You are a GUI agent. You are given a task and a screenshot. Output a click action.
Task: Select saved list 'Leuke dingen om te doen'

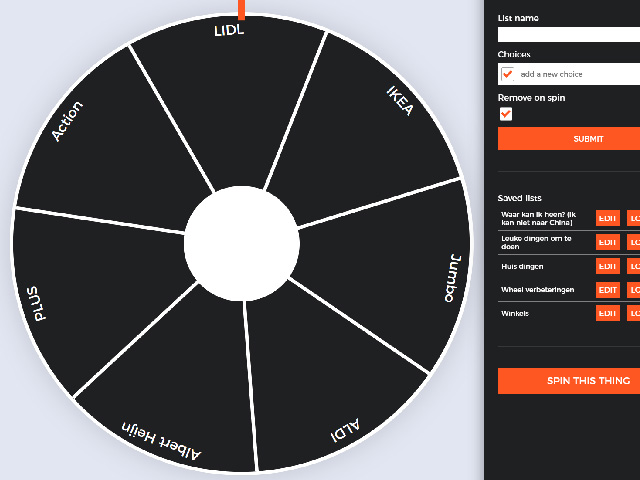(536, 242)
